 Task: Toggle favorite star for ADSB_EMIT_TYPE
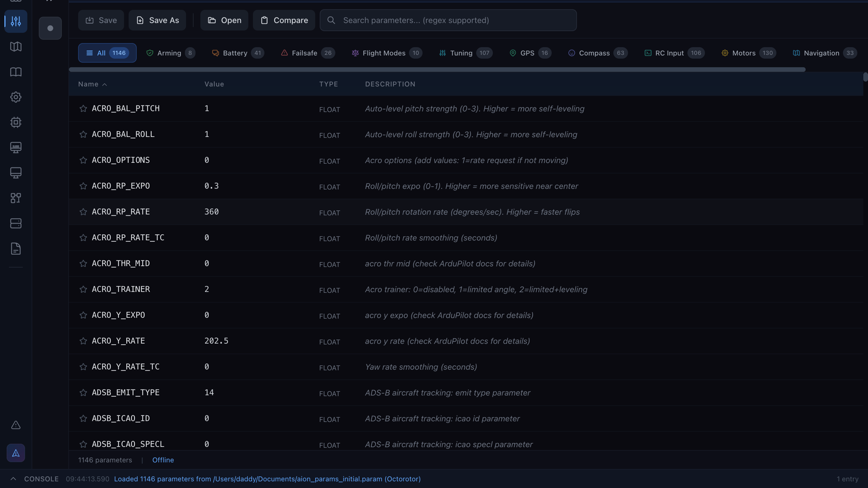click(83, 392)
